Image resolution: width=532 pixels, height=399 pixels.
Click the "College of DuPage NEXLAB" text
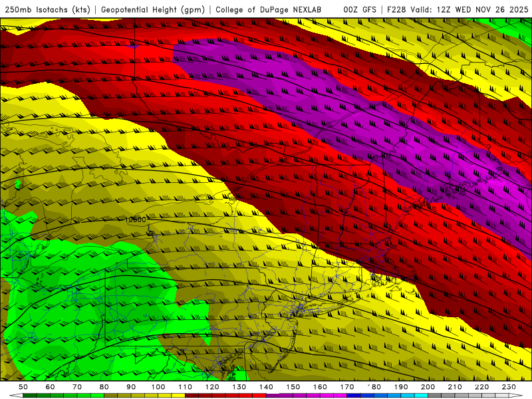(268, 9)
